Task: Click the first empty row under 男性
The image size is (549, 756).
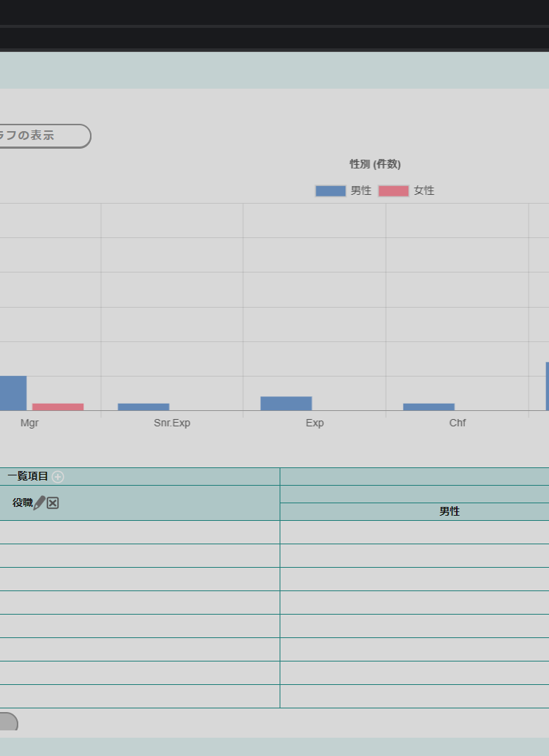Action: point(414,533)
